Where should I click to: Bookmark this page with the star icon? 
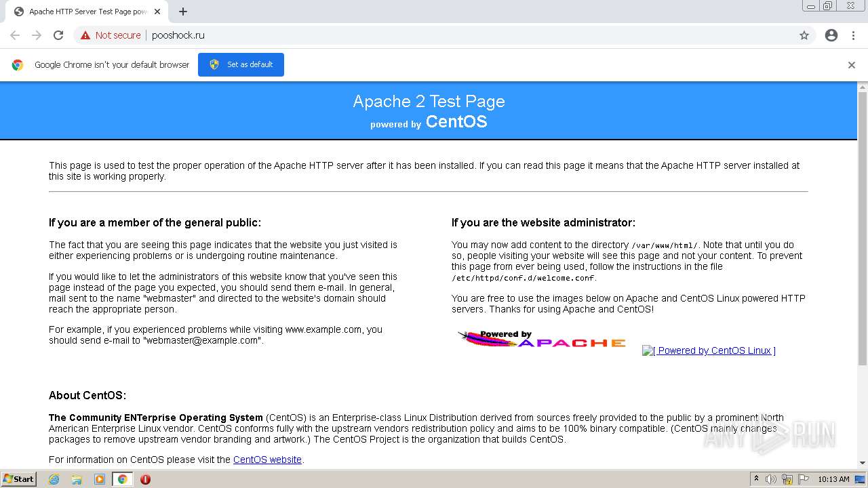(804, 35)
